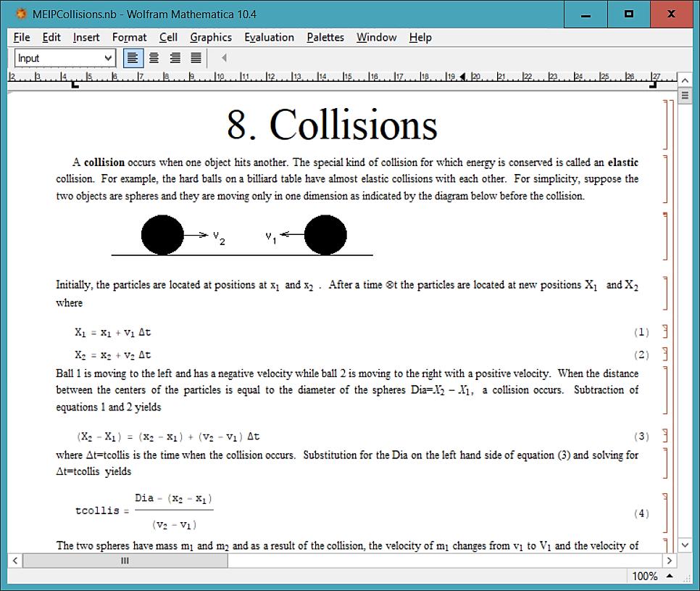Select cell bracket for equation (3)

pyautogui.click(x=665, y=436)
